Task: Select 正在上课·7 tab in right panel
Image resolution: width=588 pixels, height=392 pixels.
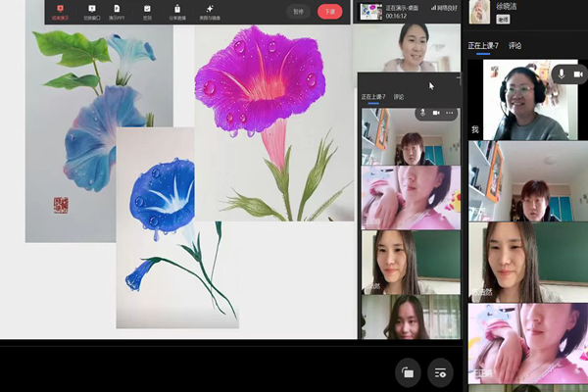Action: [x=484, y=45]
